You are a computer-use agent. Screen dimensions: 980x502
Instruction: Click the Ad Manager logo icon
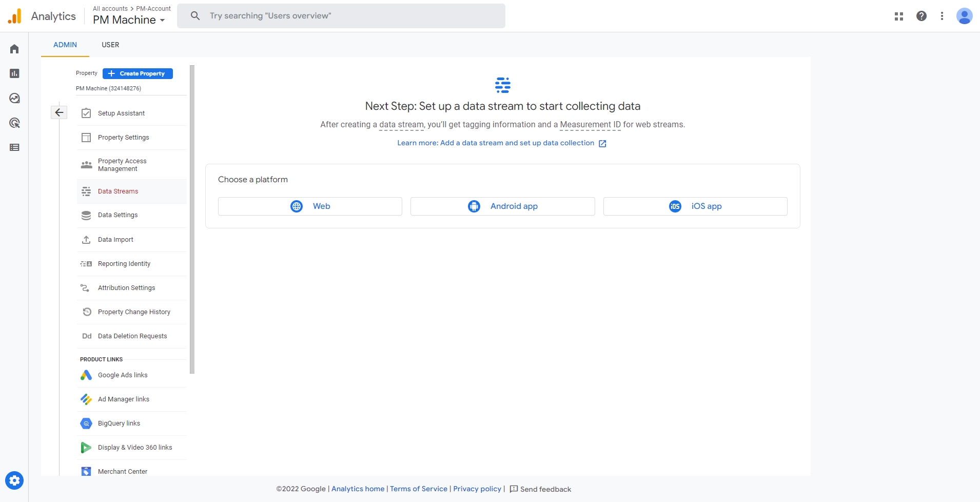[86, 399]
